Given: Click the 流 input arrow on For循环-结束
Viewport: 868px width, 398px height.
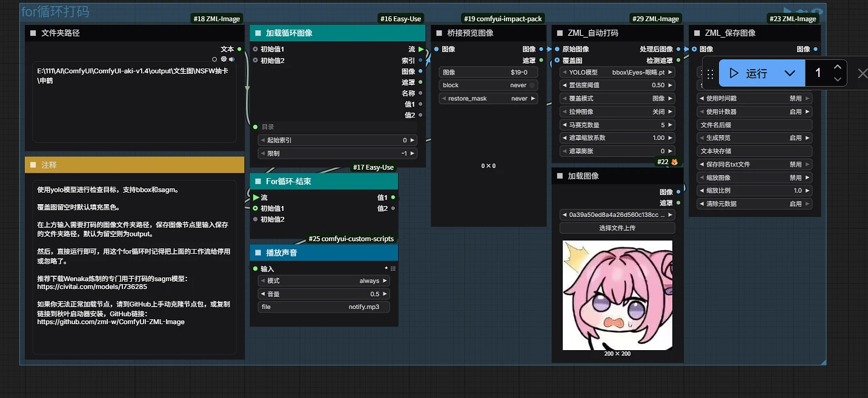Looking at the screenshot, I should (256, 197).
